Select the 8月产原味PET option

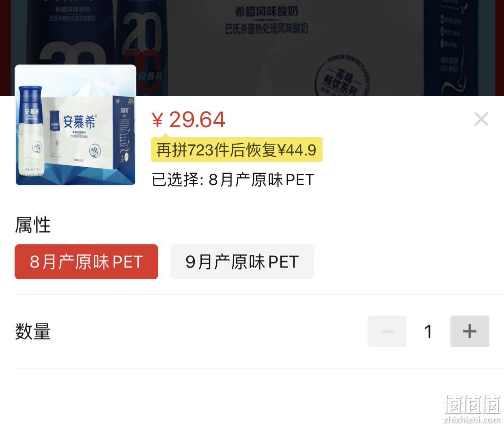pos(86,262)
